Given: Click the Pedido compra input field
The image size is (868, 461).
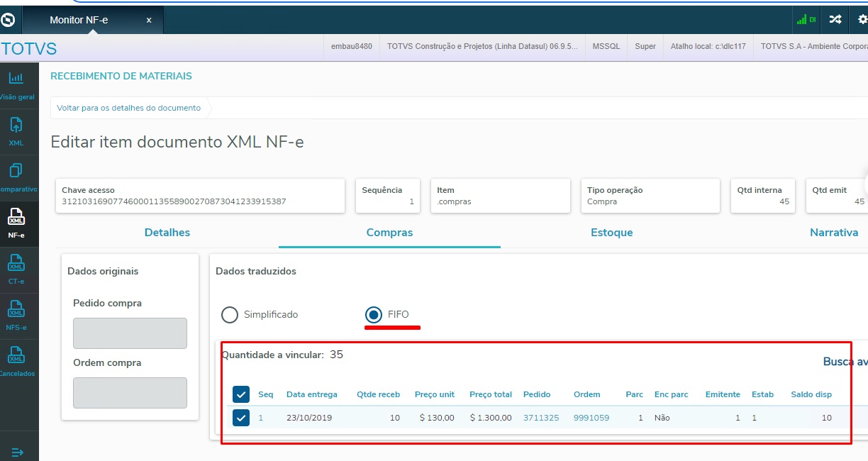Looking at the screenshot, I should tap(130, 333).
